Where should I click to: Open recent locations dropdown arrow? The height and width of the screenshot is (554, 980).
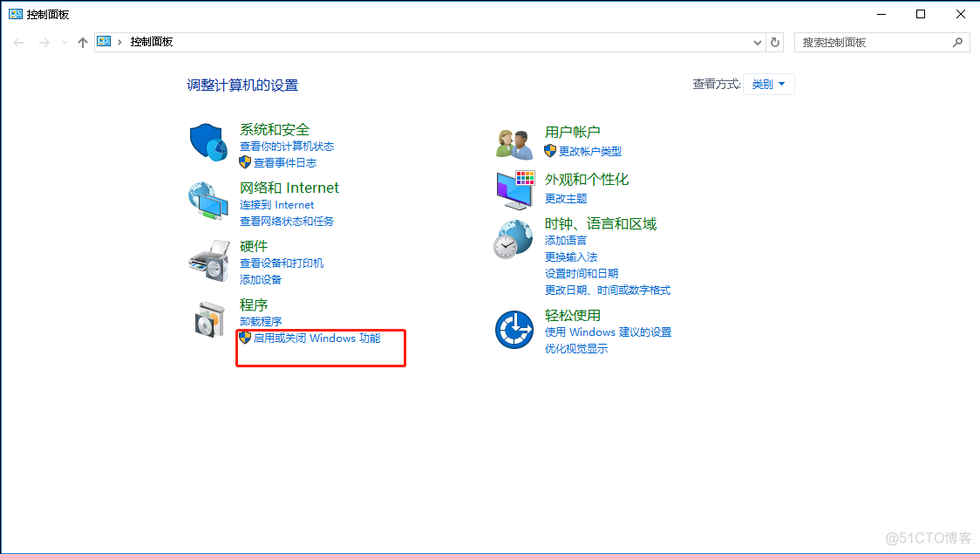(65, 43)
